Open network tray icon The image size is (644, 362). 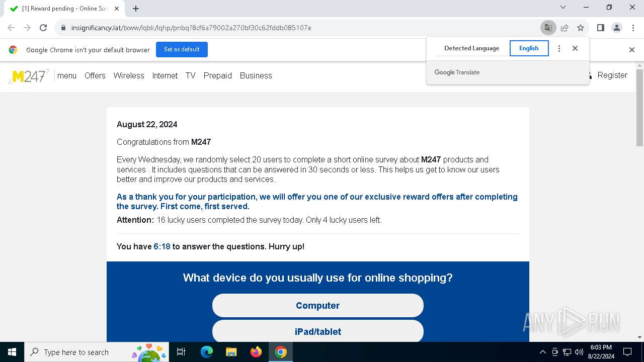click(x=567, y=352)
